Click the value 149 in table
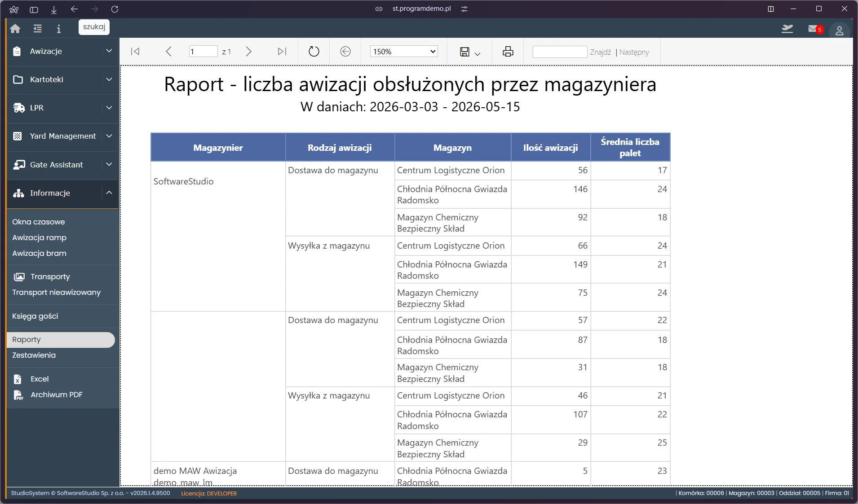The width and height of the screenshot is (858, 504). pos(580,264)
